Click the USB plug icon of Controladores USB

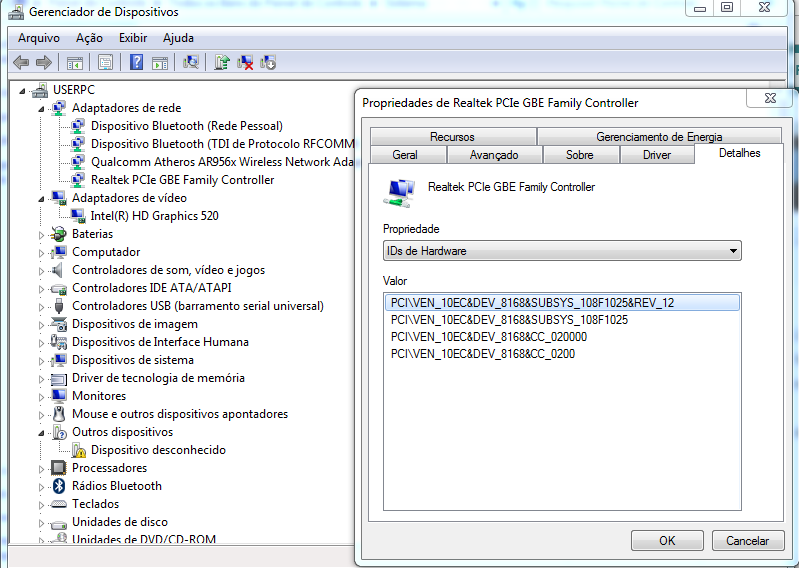pos(59,306)
